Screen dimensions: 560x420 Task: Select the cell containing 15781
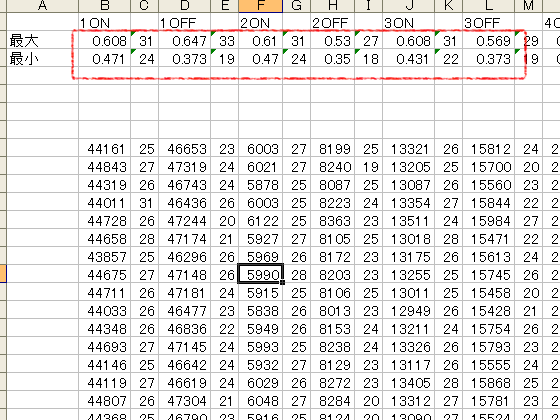[489, 400]
